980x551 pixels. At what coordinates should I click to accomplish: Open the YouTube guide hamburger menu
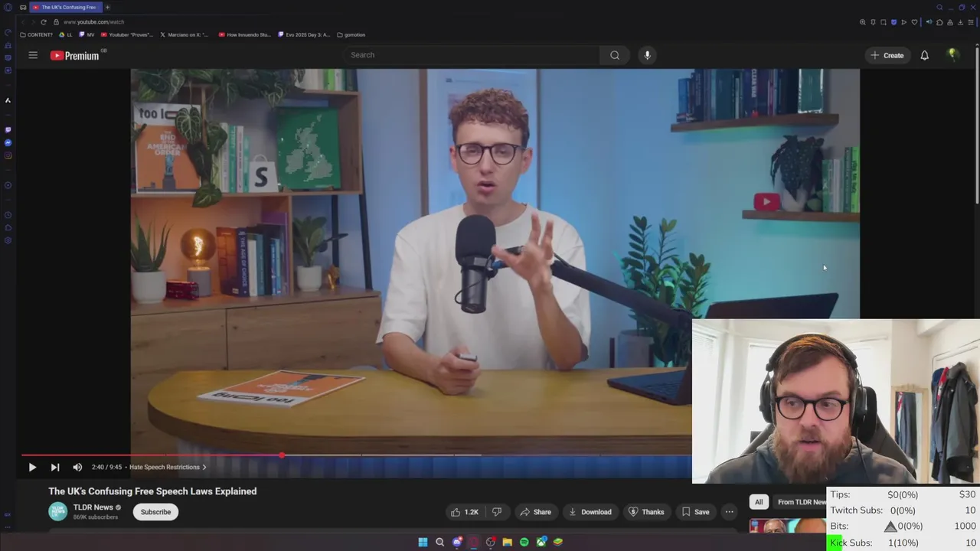click(33, 55)
